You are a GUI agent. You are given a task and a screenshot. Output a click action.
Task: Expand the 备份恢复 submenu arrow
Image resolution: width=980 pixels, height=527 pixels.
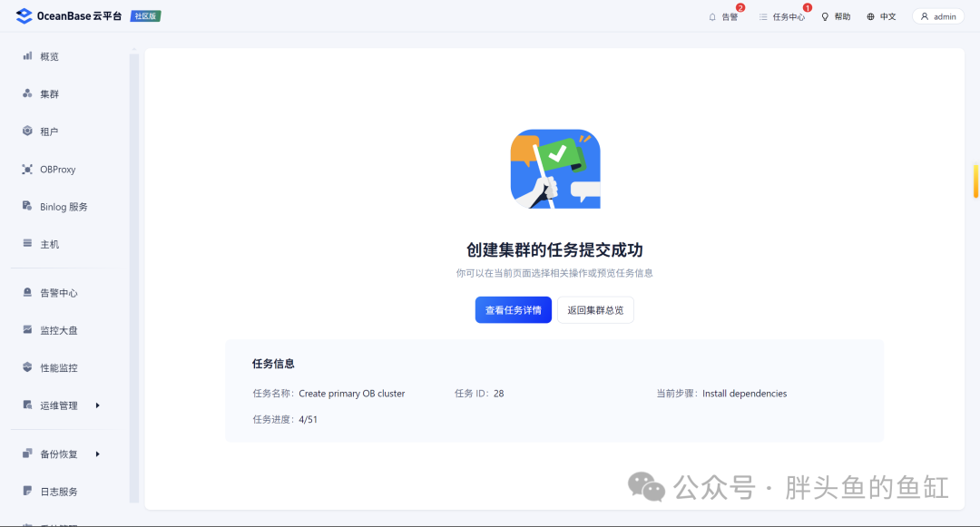(97, 454)
